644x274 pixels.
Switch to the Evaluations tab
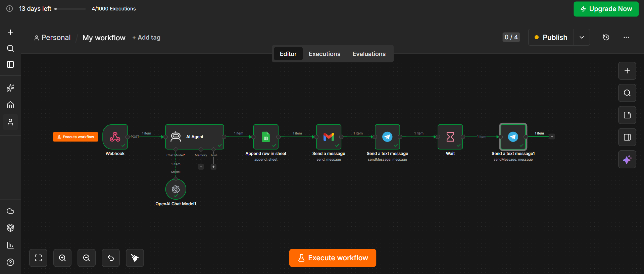coord(369,54)
